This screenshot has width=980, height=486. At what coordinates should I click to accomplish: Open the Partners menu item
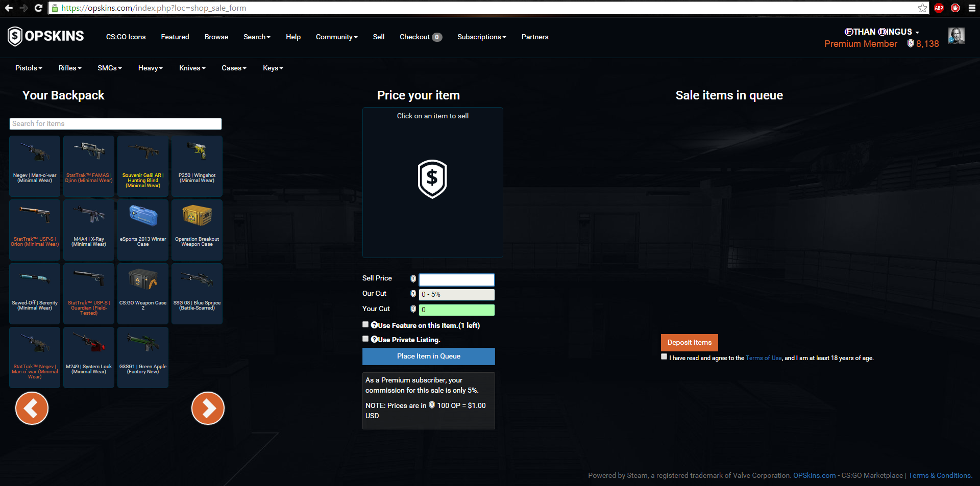pyautogui.click(x=535, y=37)
